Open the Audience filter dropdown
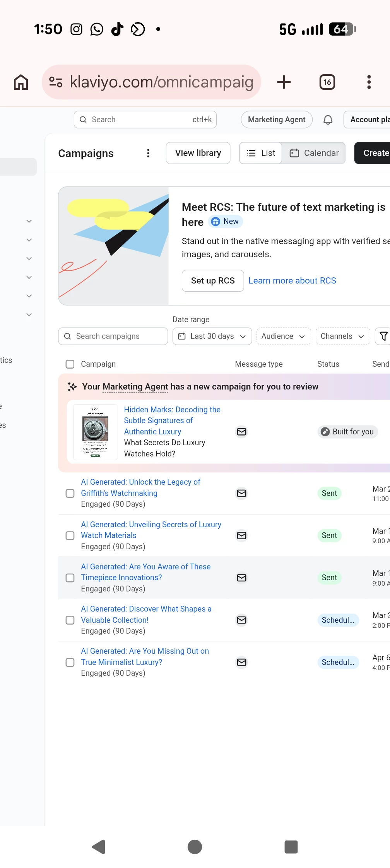The width and height of the screenshot is (390, 868). [x=284, y=336]
